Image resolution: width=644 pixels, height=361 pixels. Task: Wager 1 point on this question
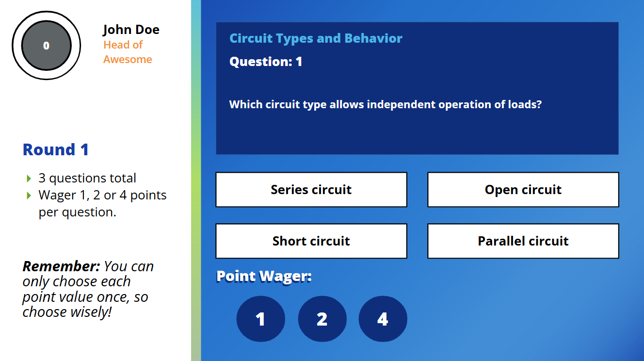(x=260, y=319)
